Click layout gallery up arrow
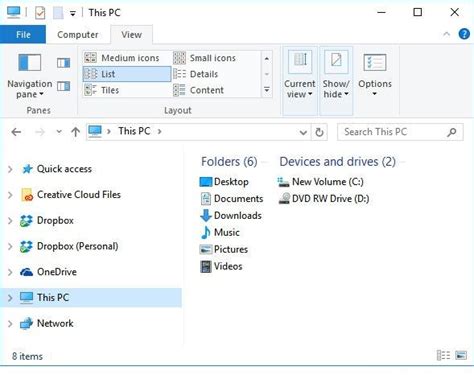Viewport: 474px width, 383px height. pos(267,59)
